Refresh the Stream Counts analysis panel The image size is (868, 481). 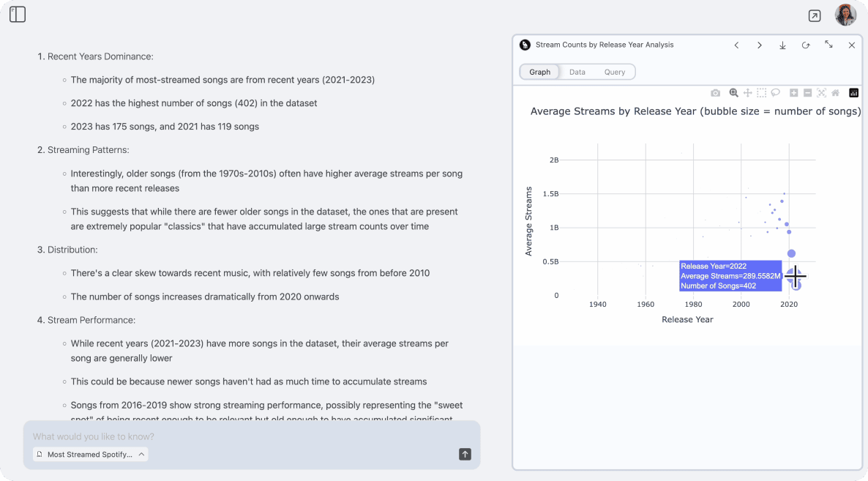click(806, 45)
